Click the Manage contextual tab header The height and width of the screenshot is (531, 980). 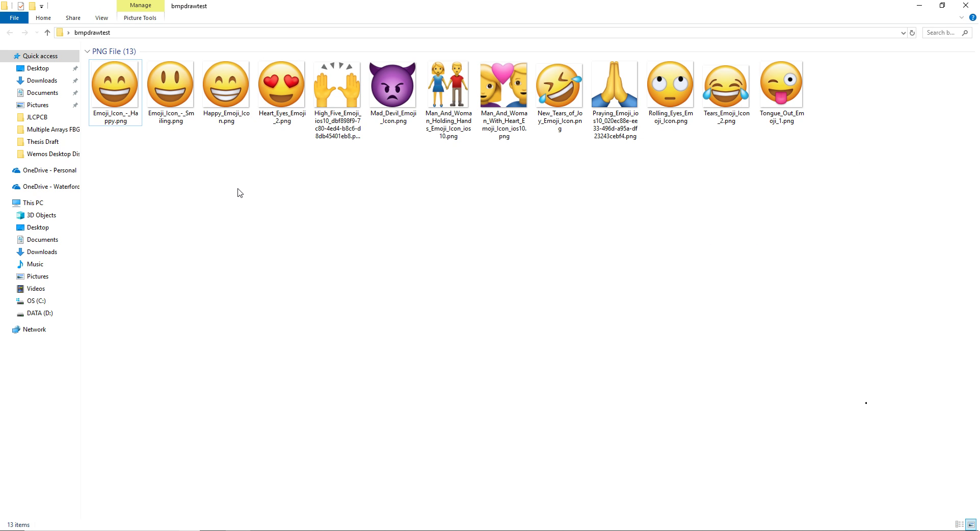(x=140, y=6)
